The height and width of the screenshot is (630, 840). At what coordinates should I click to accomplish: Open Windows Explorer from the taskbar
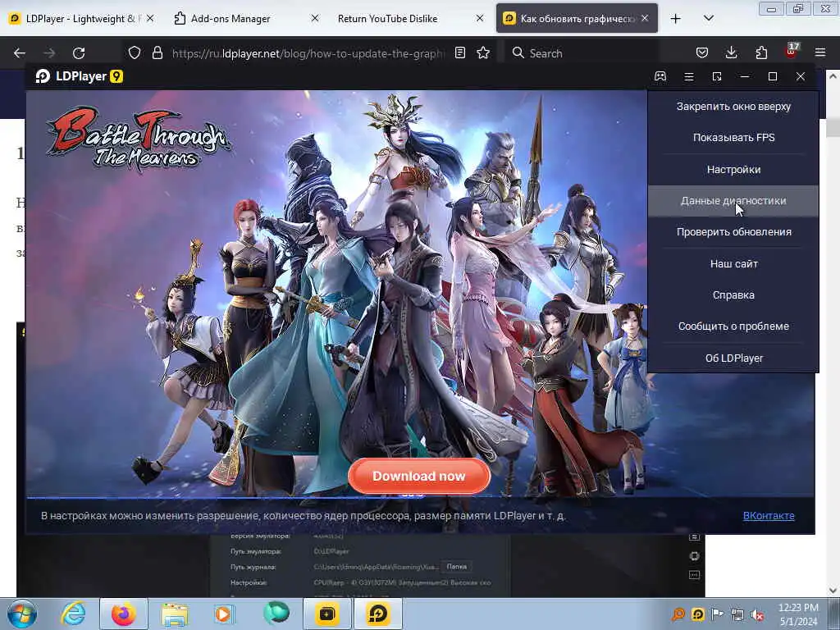pos(175,614)
